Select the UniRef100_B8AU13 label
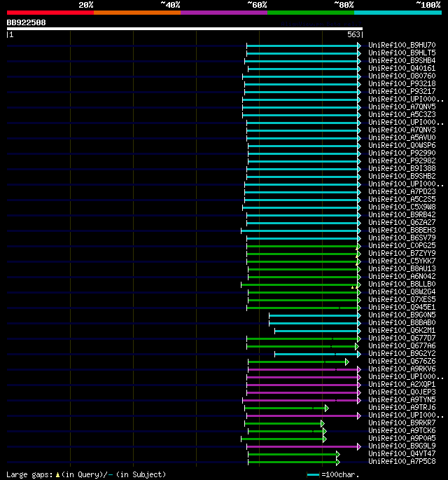This screenshot has width=448, height=480. (x=402, y=268)
